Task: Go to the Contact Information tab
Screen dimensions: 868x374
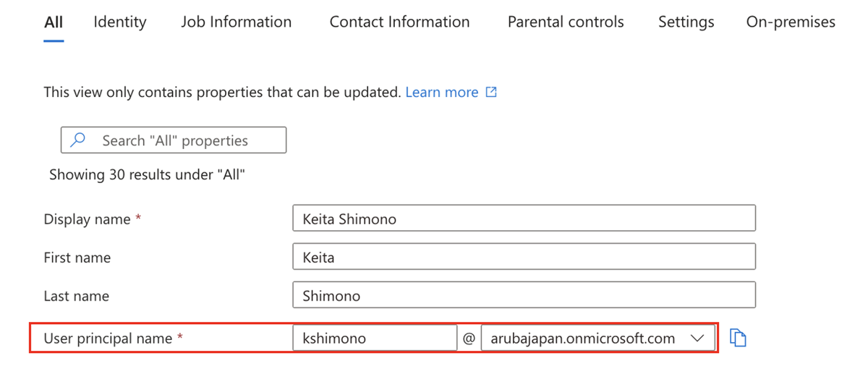Action: 399,22
